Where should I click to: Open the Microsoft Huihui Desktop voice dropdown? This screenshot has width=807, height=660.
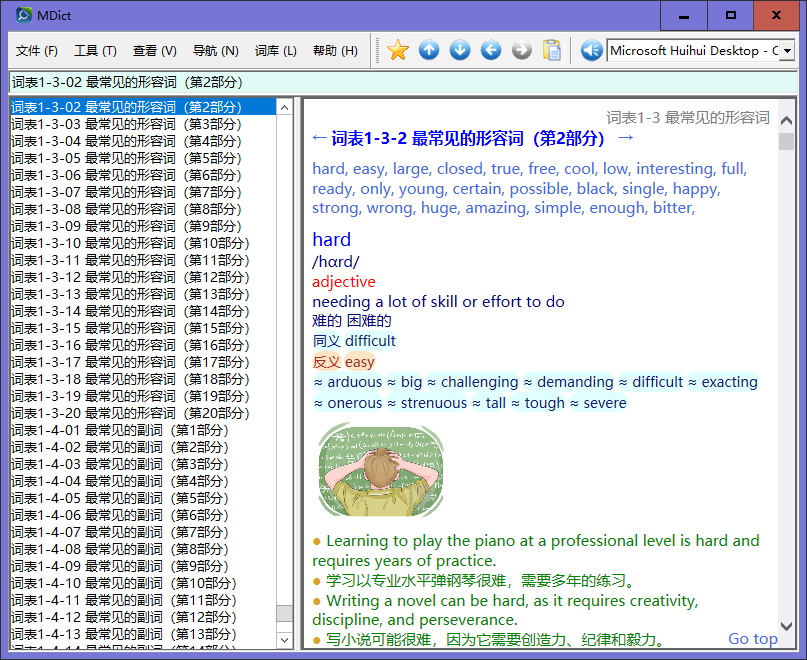click(787, 51)
